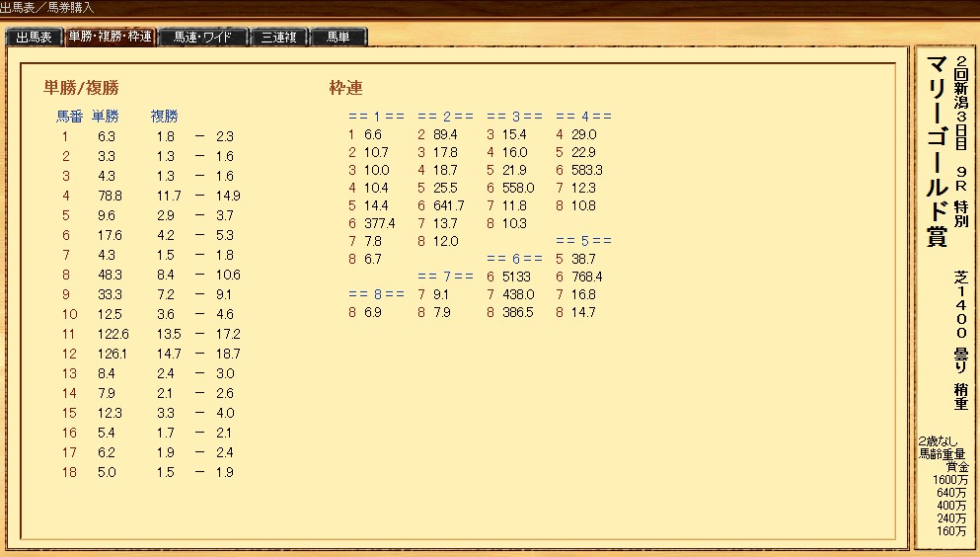Viewport: 980px width, 557px height.
Task: Click the 枠連 section heading
Action: (346, 88)
